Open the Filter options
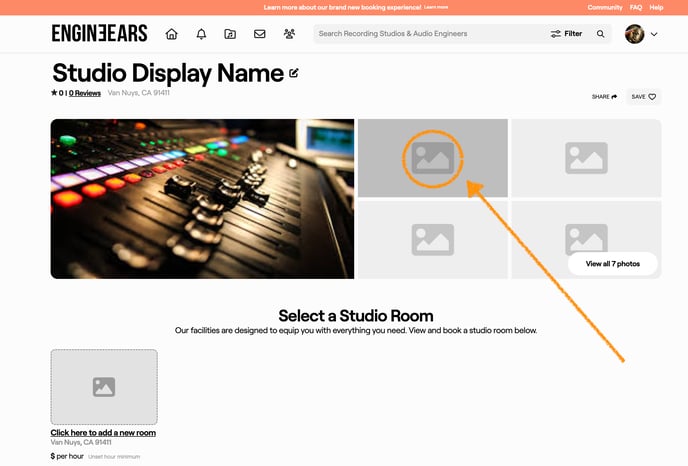 click(x=566, y=34)
